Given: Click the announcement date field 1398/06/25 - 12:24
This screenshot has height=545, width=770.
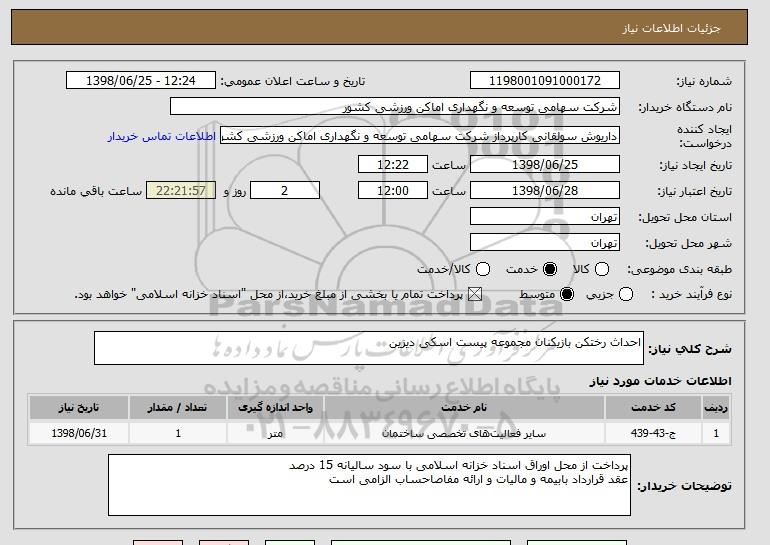Looking at the screenshot, I should pos(141,81).
